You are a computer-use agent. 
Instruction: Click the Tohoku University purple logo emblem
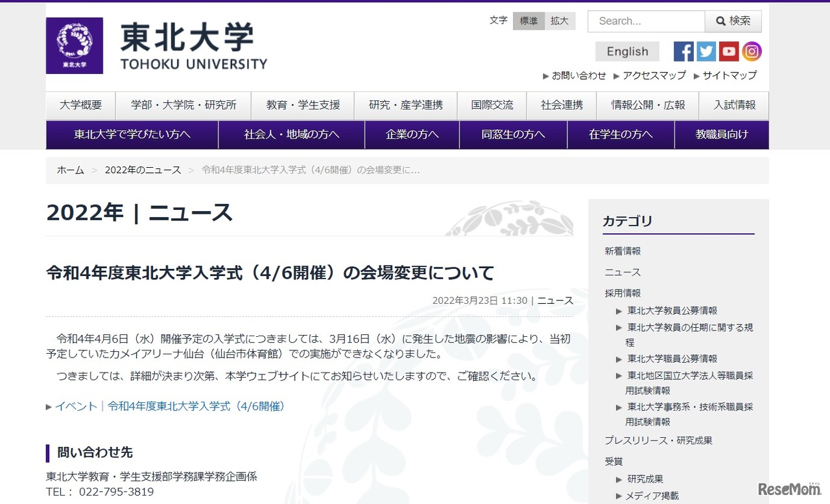[x=75, y=45]
